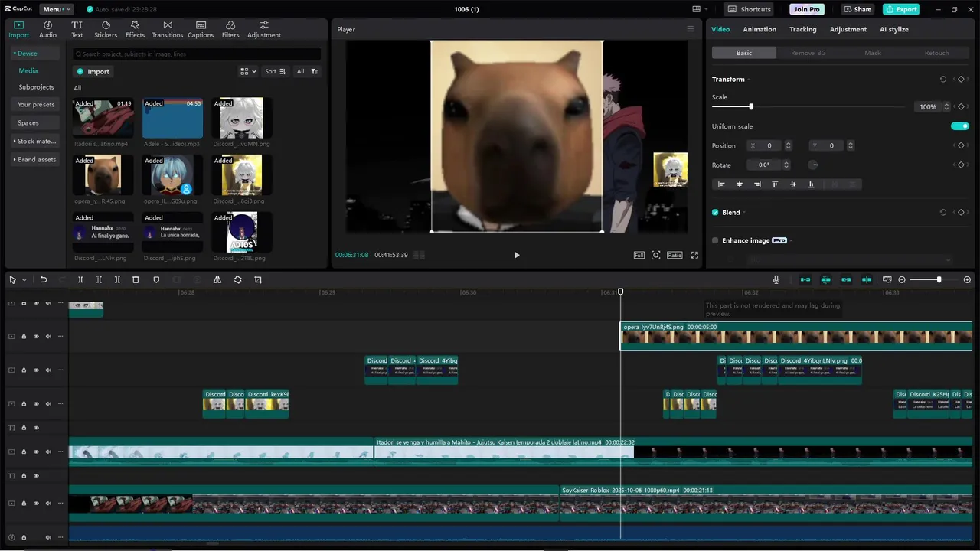Add a marker with the shield icon

pyautogui.click(x=156, y=280)
